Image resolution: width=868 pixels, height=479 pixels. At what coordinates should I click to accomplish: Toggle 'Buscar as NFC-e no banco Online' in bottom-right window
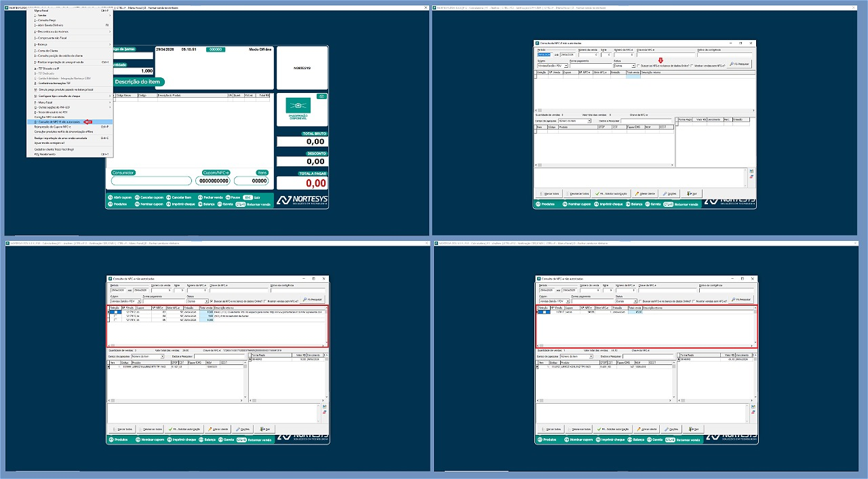pos(640,301)
